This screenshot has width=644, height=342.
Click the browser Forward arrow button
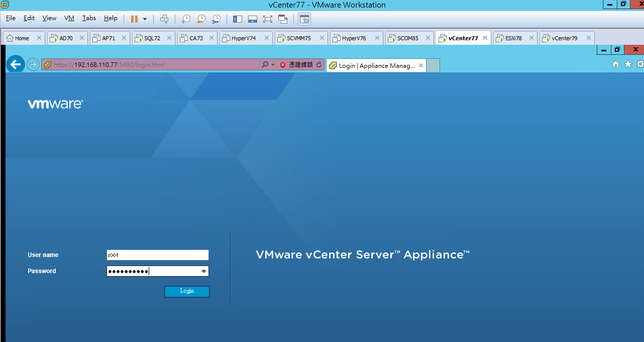coord(33,65)
